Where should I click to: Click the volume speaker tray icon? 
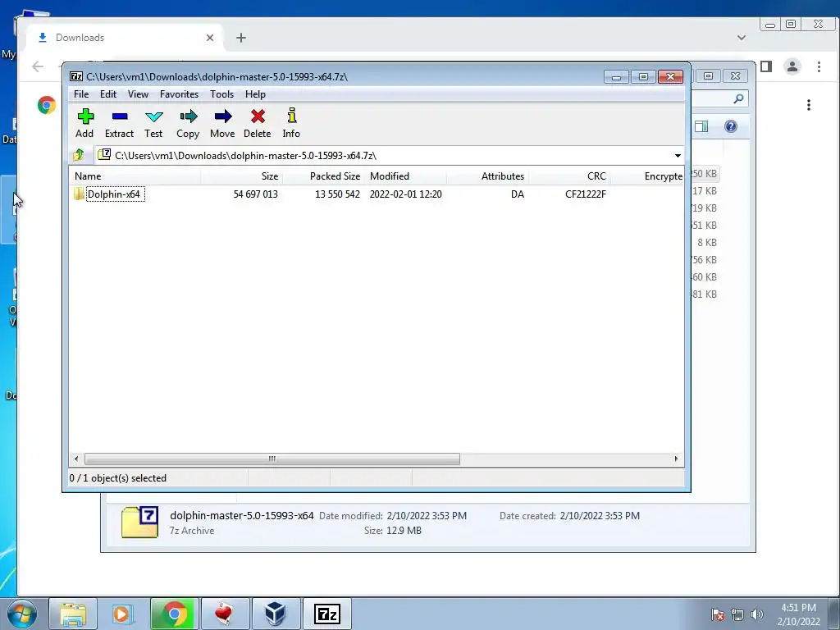click(x=756, y=614)
